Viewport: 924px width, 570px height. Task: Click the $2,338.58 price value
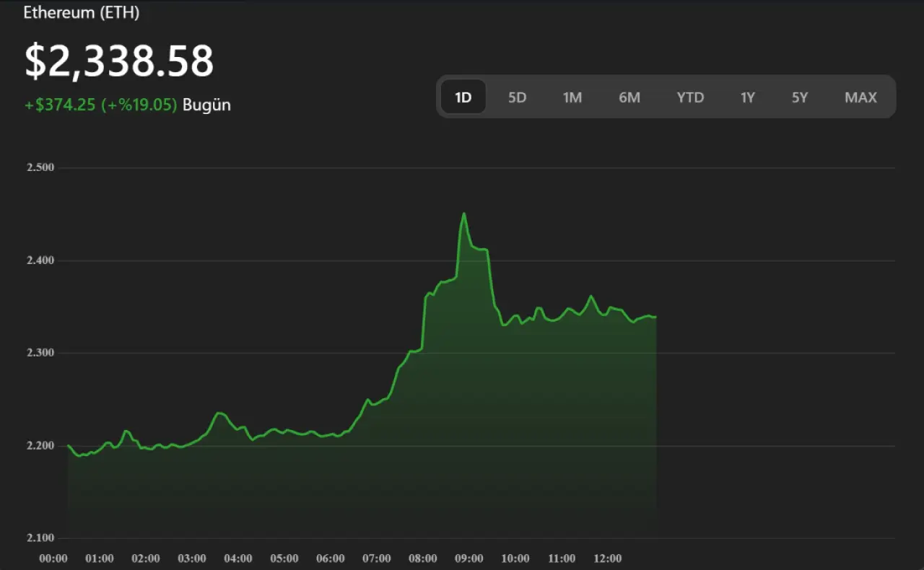click(119, 61)
